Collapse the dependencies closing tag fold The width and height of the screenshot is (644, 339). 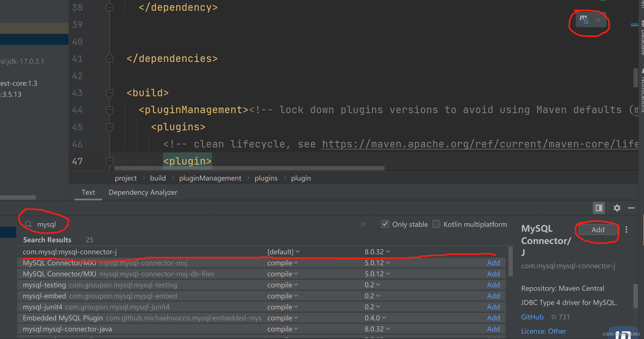(109, 59)
